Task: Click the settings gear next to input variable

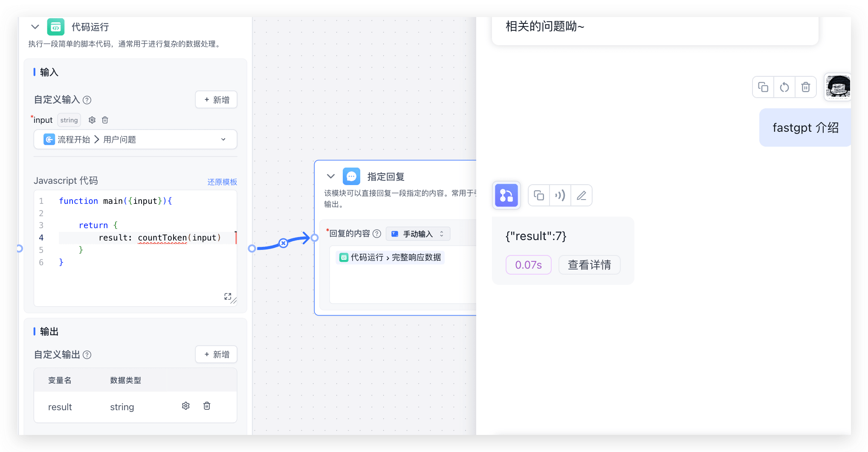Action: click(92, 120)
